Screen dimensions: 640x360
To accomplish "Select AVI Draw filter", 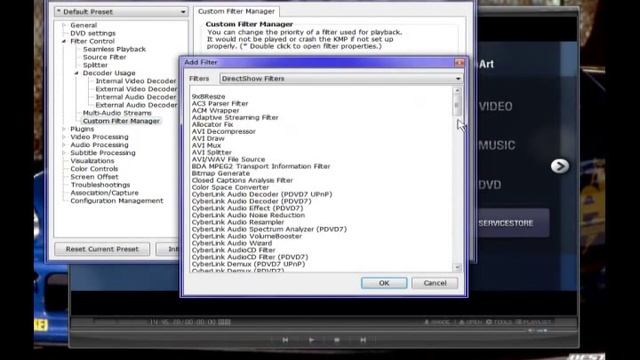I will (208, 138).
